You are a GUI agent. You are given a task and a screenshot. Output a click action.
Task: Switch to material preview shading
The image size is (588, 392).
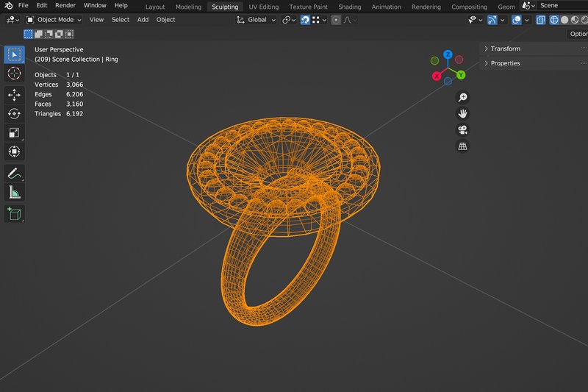[x=574, y=20]
